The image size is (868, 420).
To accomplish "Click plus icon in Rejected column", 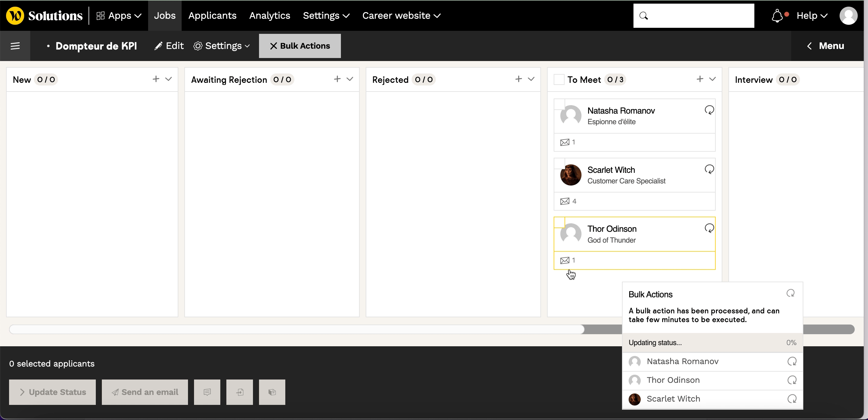I will pyautogui.click(x=518, y=79).
